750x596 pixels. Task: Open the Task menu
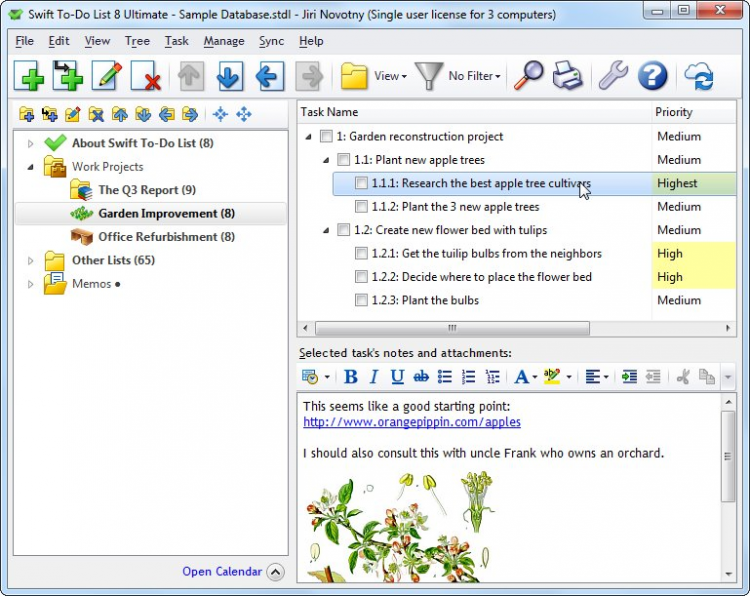pyautogui.click(x=176, y=41)
